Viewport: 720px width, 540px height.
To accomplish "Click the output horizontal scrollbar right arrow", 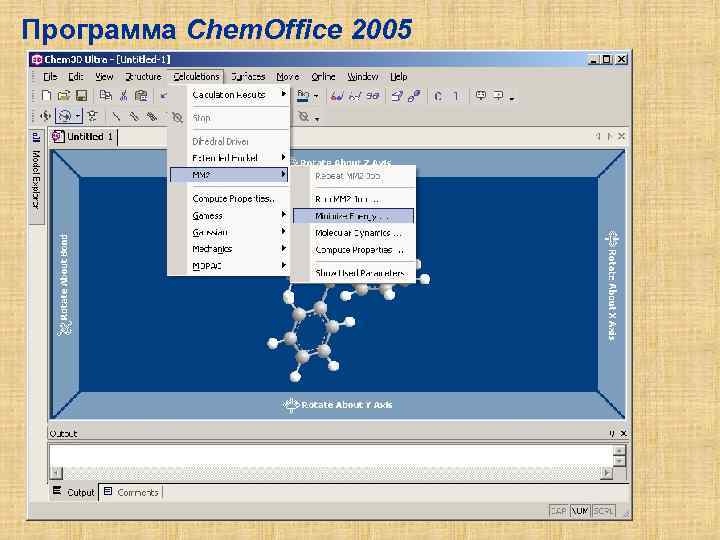I will 607,472.
